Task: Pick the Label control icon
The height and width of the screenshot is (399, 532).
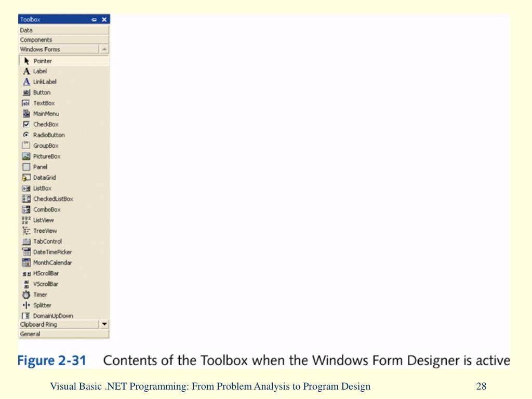Action: point(26,71)
